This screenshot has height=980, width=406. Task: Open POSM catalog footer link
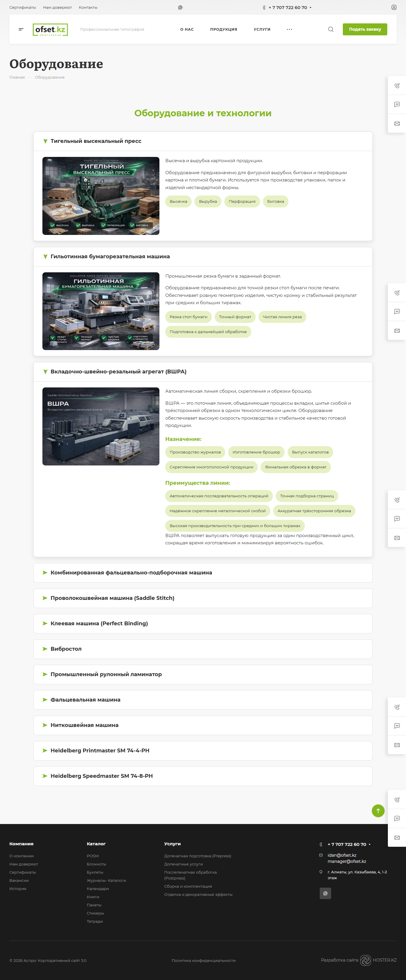pyautogui.click(x=92, y=856)
